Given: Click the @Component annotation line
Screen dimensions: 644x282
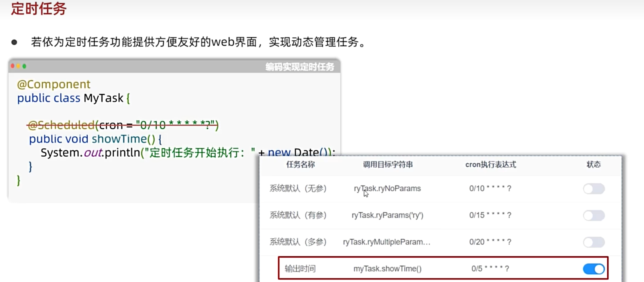Looking at the screenshot, I should (54, 84).
